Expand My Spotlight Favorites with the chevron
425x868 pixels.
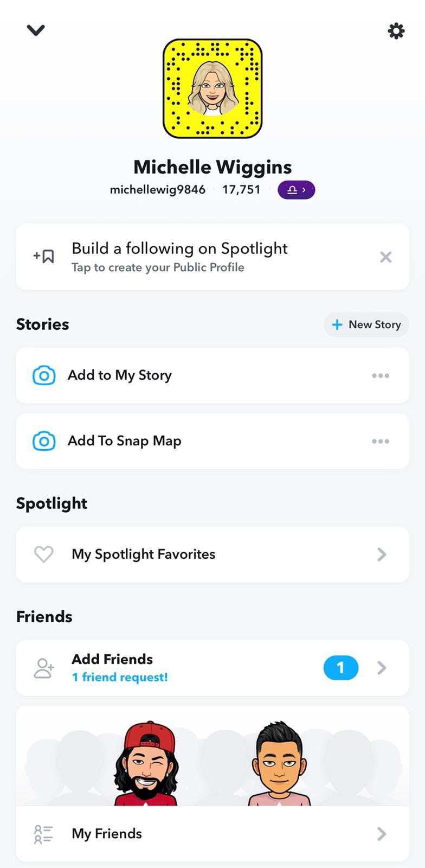point(382,554)
